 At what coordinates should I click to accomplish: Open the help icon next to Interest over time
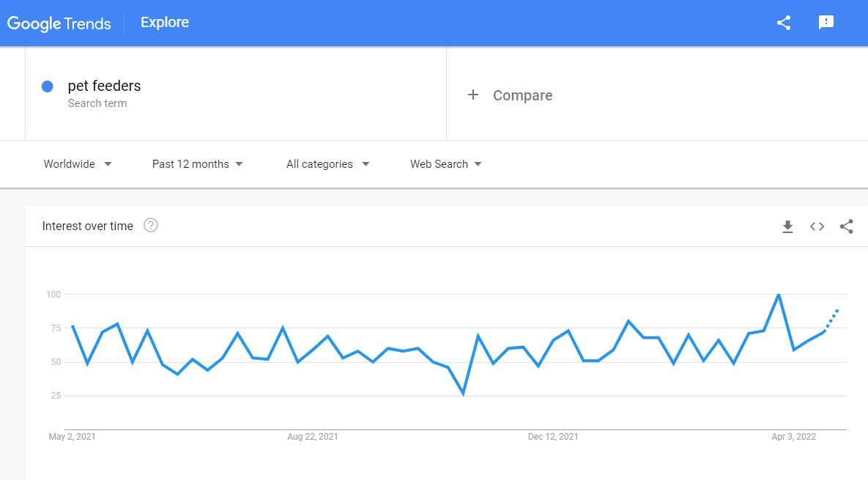pos(151,225)
